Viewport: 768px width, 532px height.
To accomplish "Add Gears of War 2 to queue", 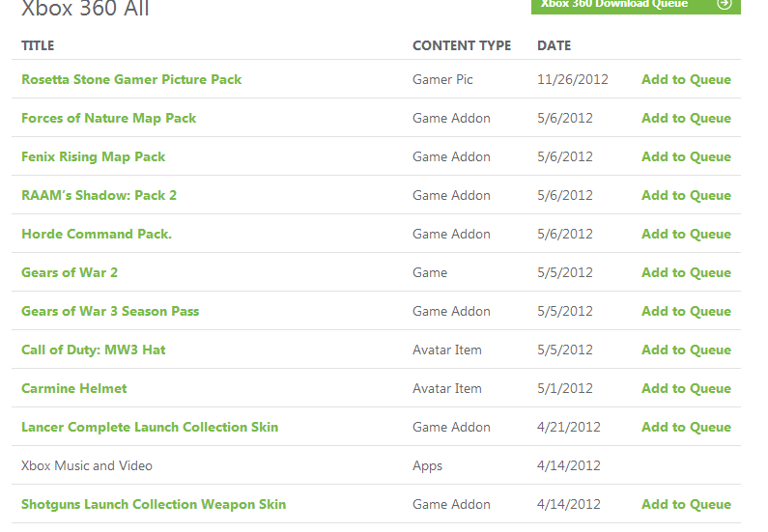I will click(x=686, y=272).
